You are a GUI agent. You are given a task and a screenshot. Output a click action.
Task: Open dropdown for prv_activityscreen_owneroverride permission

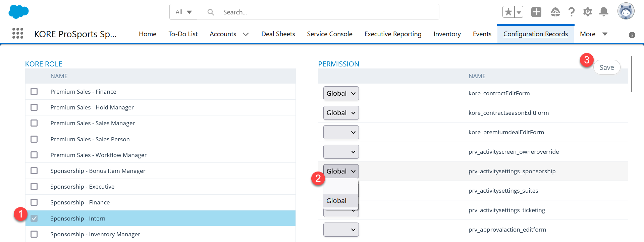tap(341, 152)
